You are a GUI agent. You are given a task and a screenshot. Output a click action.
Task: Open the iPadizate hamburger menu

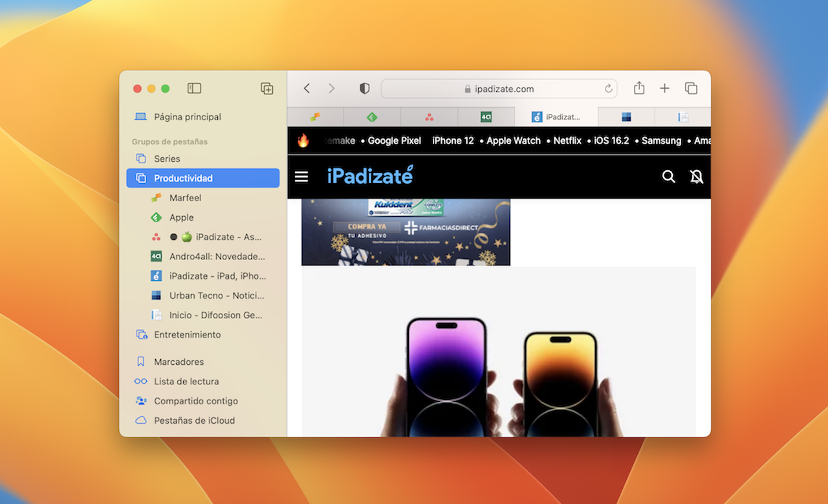coord(301,176)
